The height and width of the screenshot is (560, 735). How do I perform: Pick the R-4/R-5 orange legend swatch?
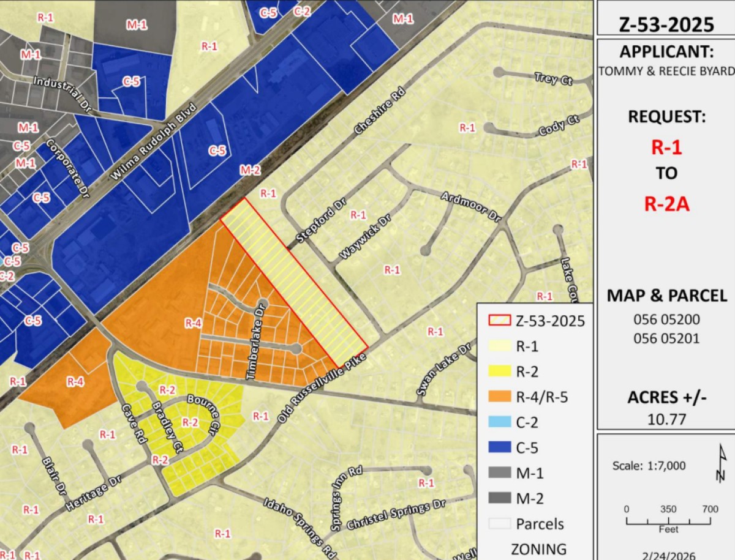pos(499,397)
